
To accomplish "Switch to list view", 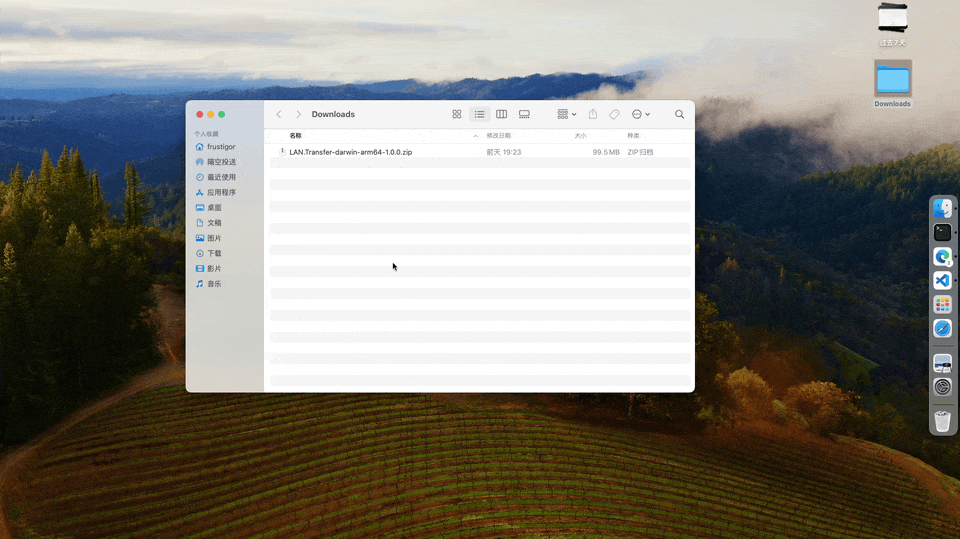I will pos(479,115).
